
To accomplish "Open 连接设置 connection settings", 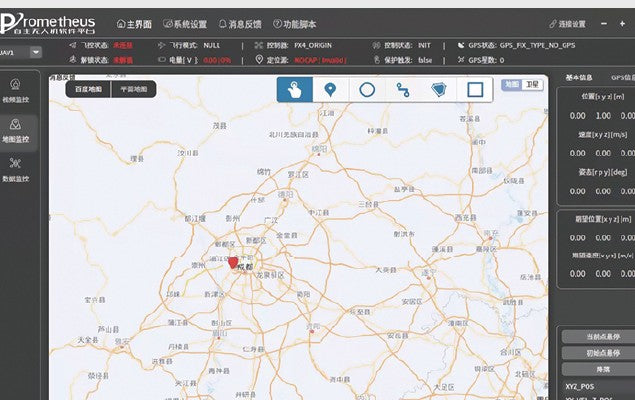I will [x=567, y=24].
